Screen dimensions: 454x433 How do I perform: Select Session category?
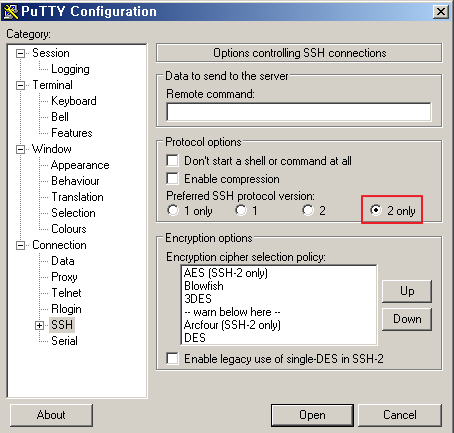[51, 53]
